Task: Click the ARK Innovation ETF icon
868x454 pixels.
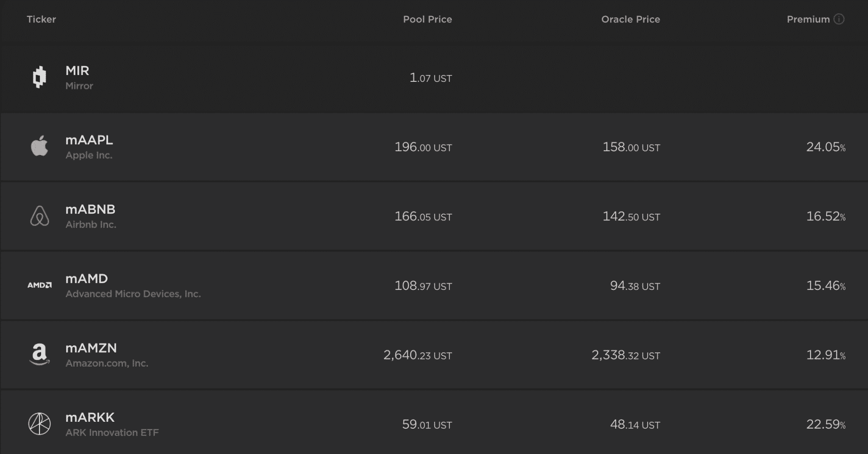Action: 39,424
